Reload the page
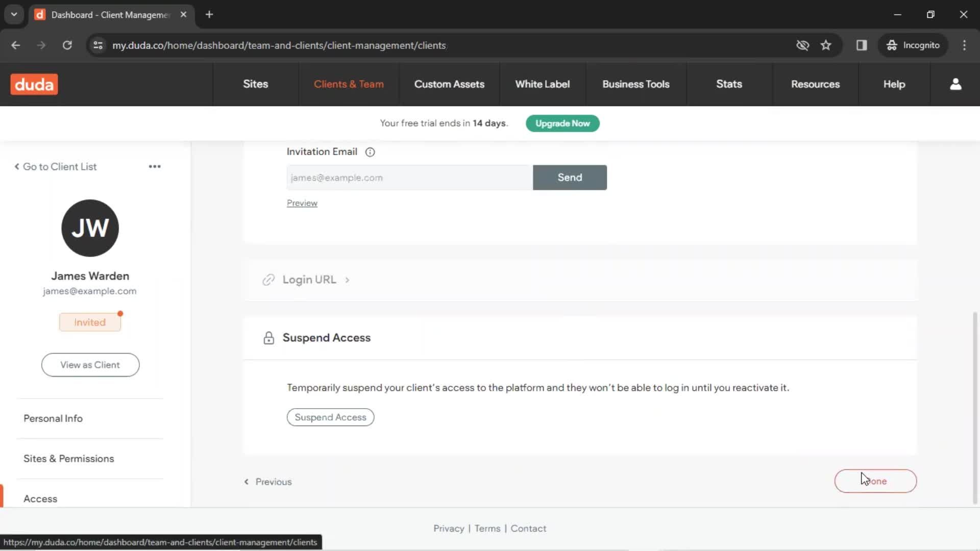The height and width of the screenshot is (551, 980). [x=67, y=45]
